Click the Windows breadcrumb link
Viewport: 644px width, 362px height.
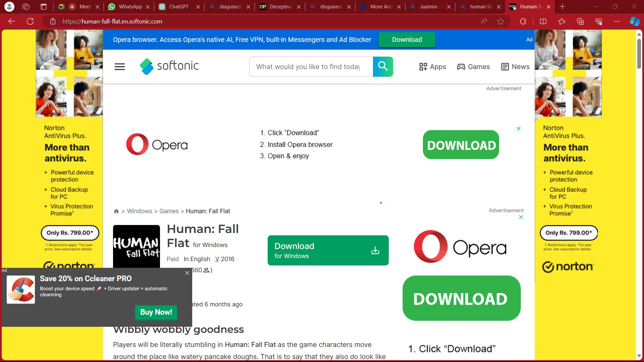pos(139,211)
